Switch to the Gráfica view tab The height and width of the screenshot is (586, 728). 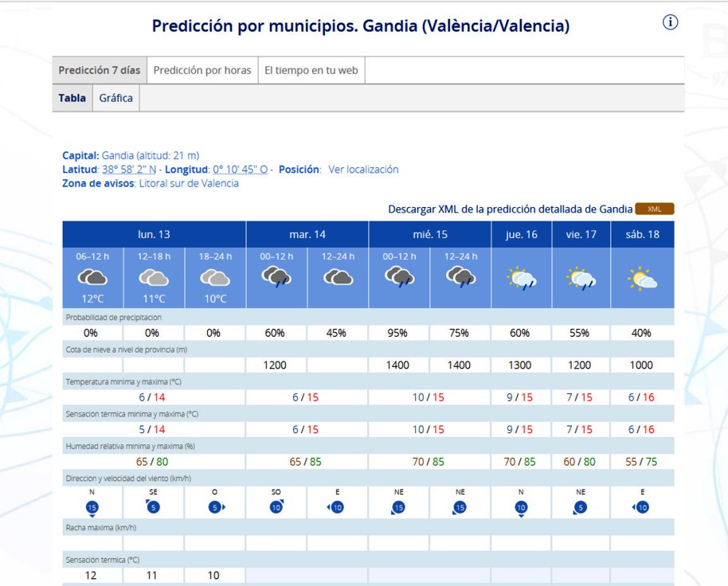coord(115,98)
